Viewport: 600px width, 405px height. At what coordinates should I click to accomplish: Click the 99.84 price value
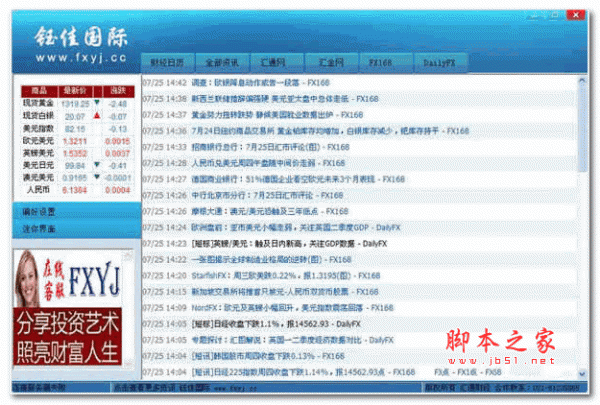click(x=75, y=166)
